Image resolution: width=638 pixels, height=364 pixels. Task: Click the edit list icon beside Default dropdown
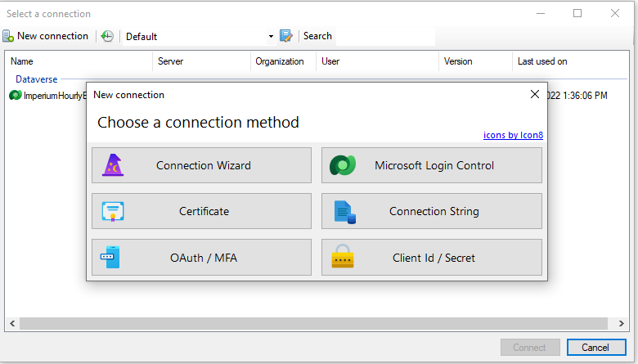pyautogui.click(x=285, y=36)
